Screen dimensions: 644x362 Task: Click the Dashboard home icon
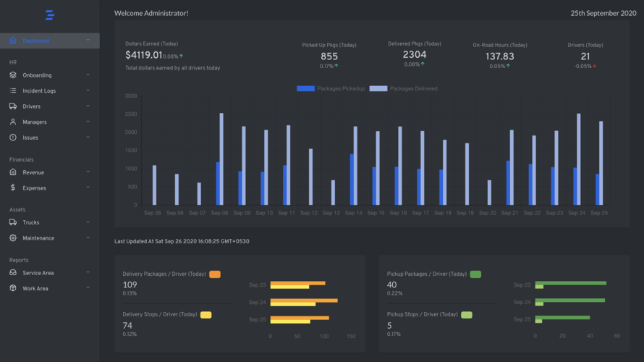click(13, 41)
